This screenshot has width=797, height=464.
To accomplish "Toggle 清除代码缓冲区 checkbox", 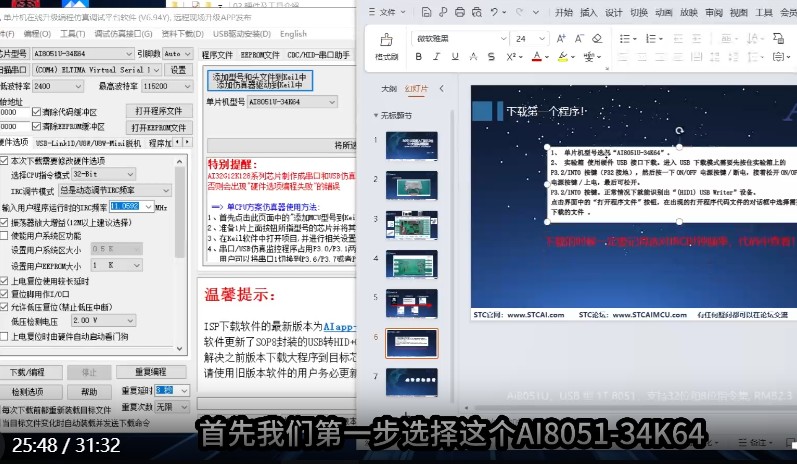I will point(36,112).
